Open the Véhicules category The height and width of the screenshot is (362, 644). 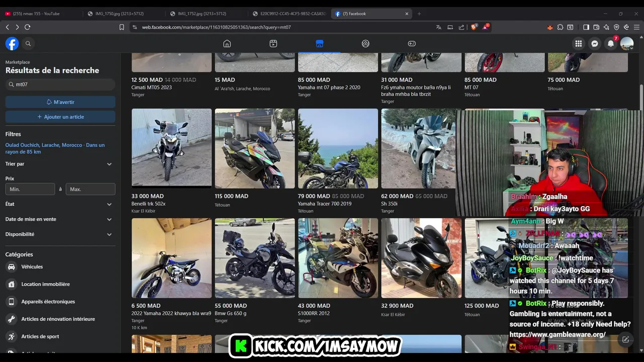pyautogui.click(x=60, y=267)
